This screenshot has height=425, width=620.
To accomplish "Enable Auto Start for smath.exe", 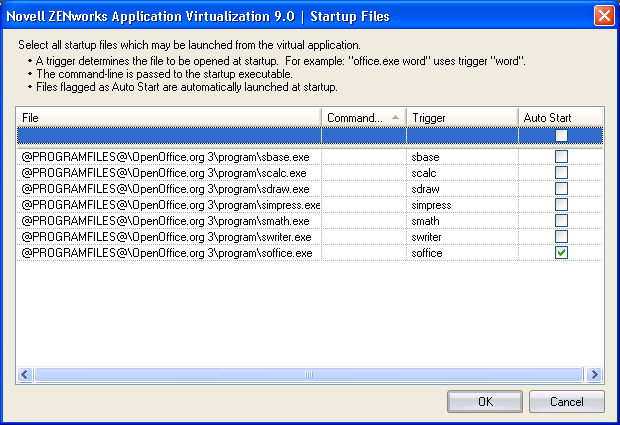I will 561,221.
